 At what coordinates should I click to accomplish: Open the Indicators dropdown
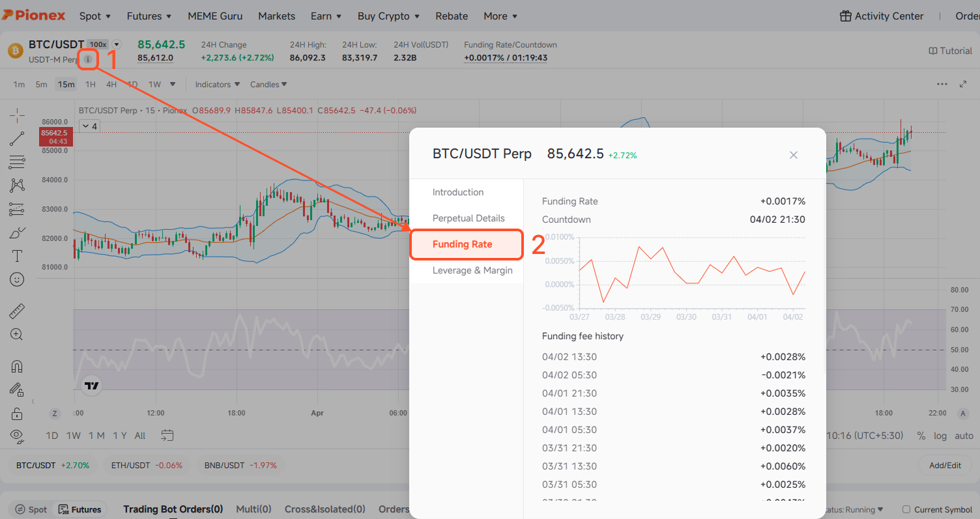[218, 84]
